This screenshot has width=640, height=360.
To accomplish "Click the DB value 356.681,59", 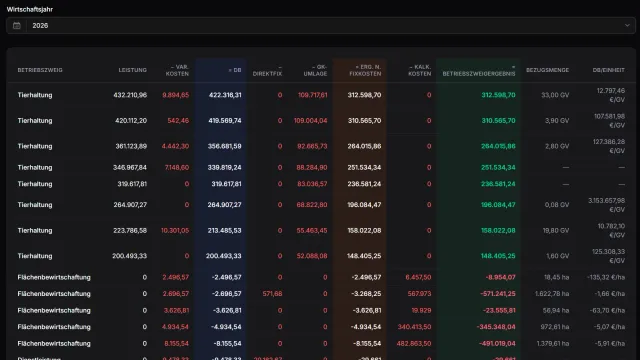I will pos(224,146).
